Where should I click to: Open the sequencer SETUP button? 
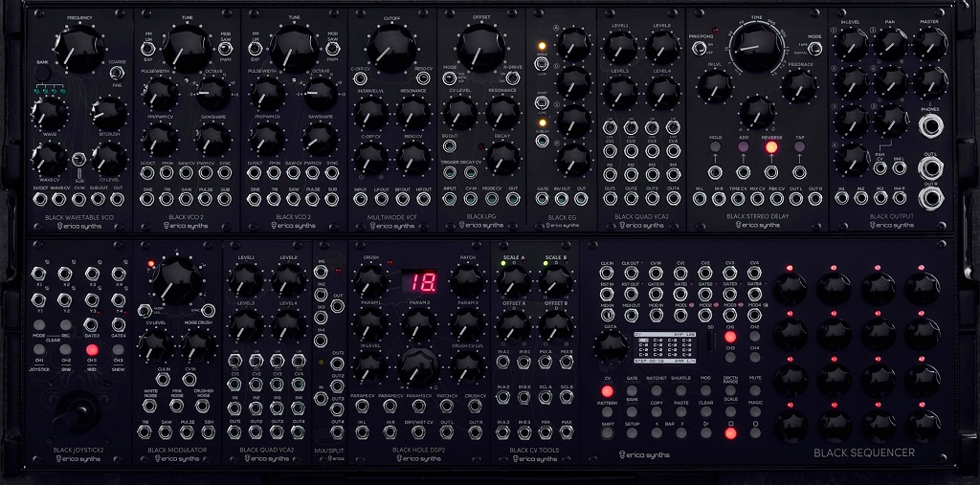(632, 433)
